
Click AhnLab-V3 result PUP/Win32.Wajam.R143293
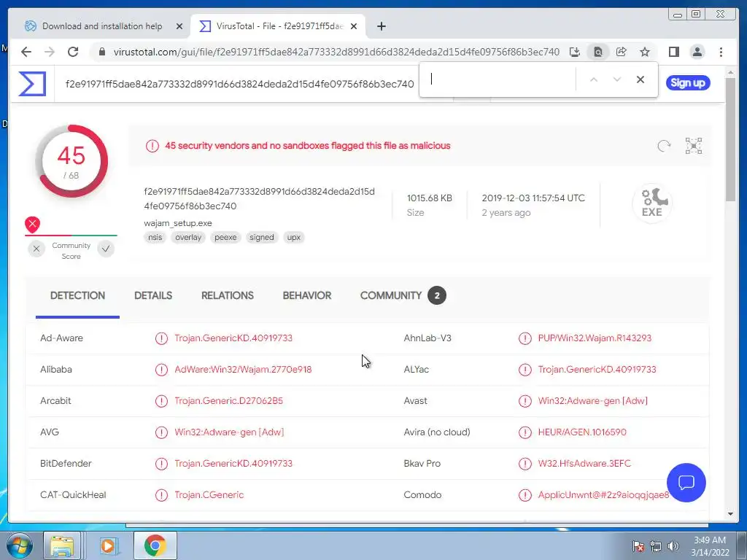pyautogui.click(x=595, y=338)
